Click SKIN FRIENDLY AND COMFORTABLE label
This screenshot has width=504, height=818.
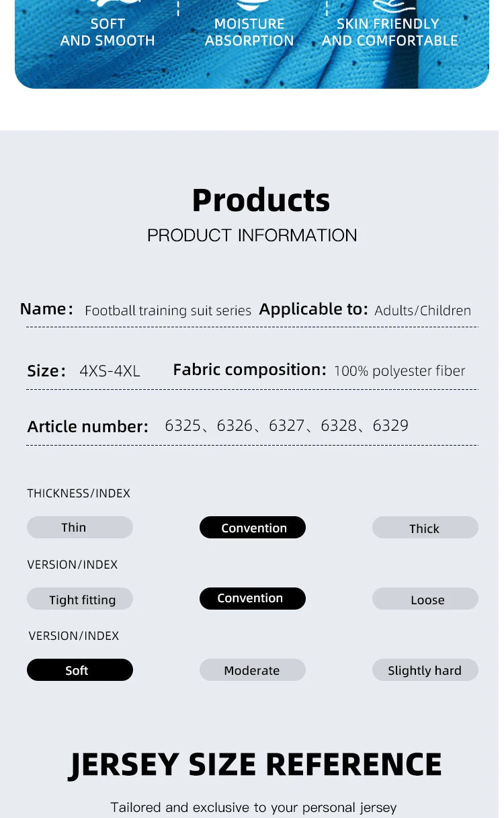click(389, 32)
